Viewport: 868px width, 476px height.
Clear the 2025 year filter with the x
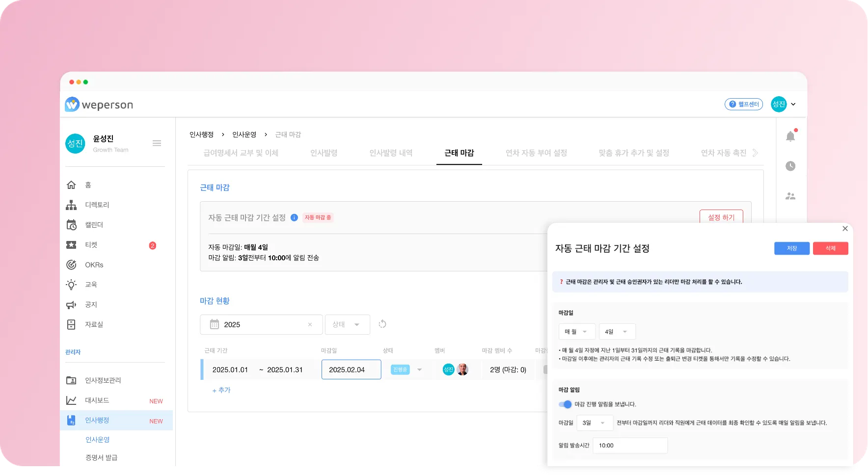pos(310,324)
